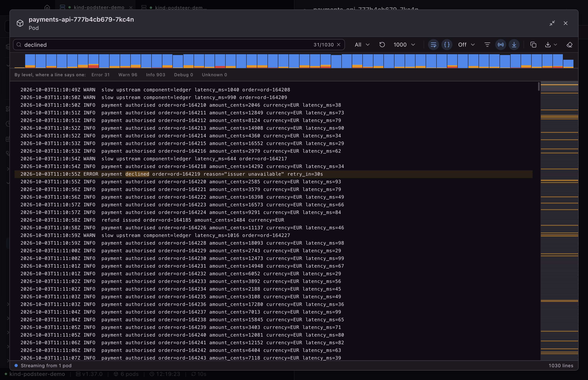Select Unknown 0 level count
The height and width of the screenshot is (380, 588).
point(214,75)
